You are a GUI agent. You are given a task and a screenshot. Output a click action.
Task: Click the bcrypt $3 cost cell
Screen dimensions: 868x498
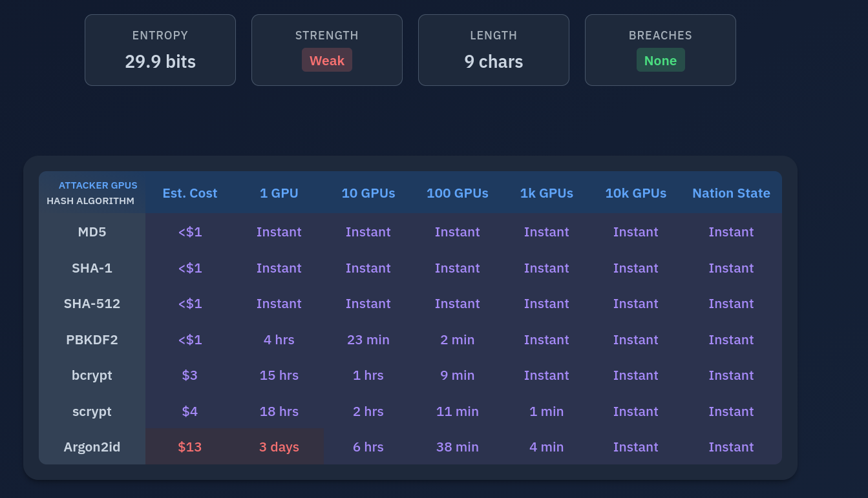[x=190, y=375]
